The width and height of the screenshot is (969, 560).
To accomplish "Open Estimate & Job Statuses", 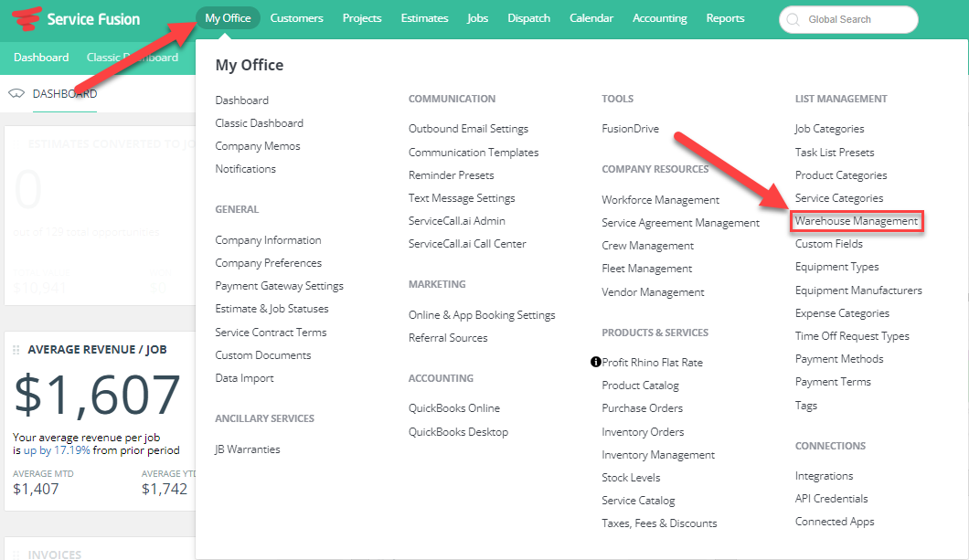I will click(272, 309).
